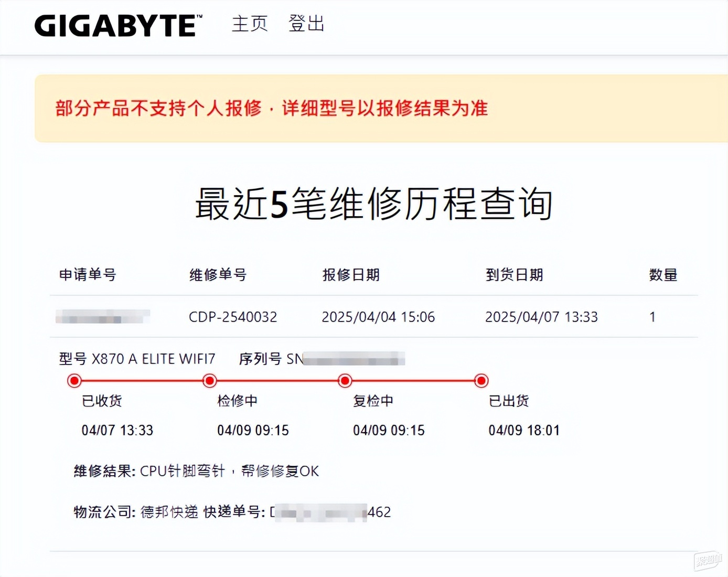Click the 最近5笔维修历程查询 heading
The image size is (728, 577).
[x=373, y=204]
